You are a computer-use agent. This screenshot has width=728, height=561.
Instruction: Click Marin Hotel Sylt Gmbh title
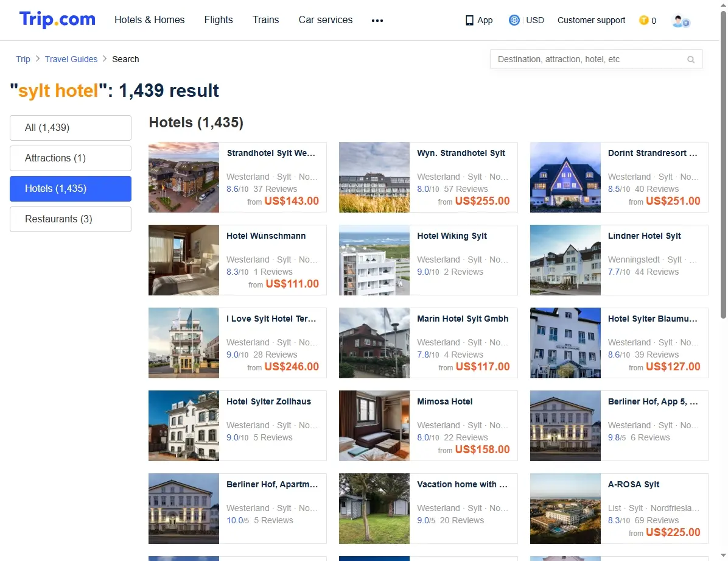463,319
